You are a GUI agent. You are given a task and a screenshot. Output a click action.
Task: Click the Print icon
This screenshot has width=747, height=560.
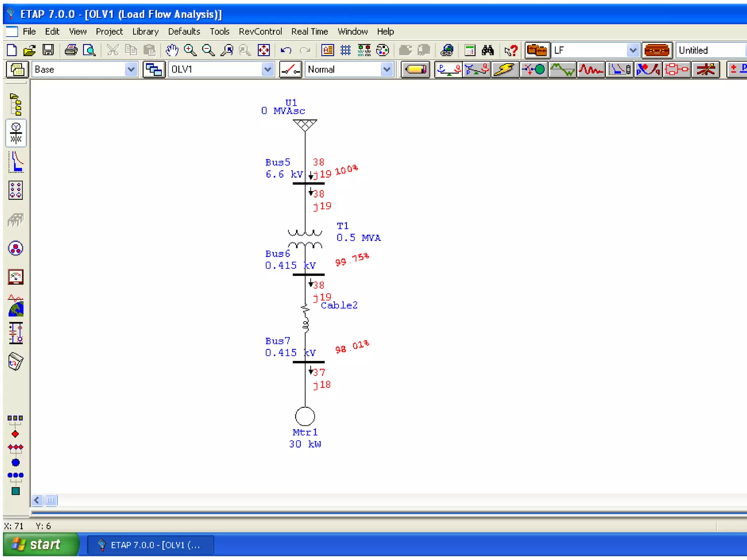(71, 50)
